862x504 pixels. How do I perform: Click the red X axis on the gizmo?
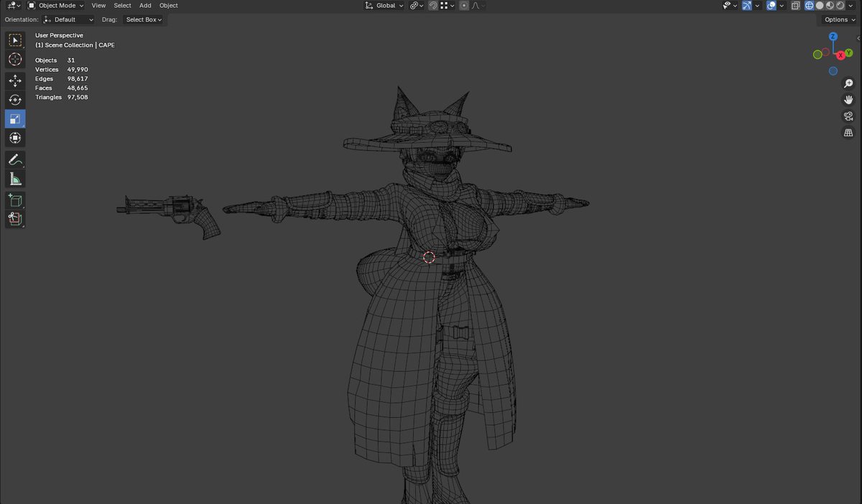840,55
